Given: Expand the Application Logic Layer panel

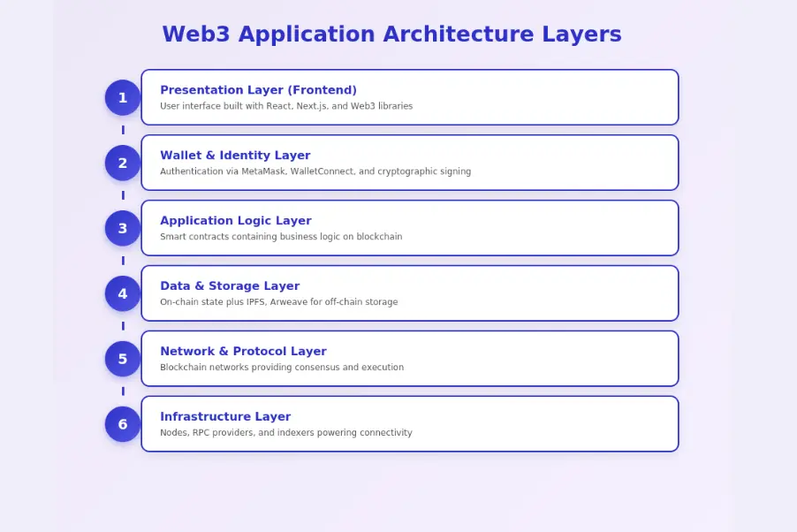Looking at the screenshot, I should point(409,228).
